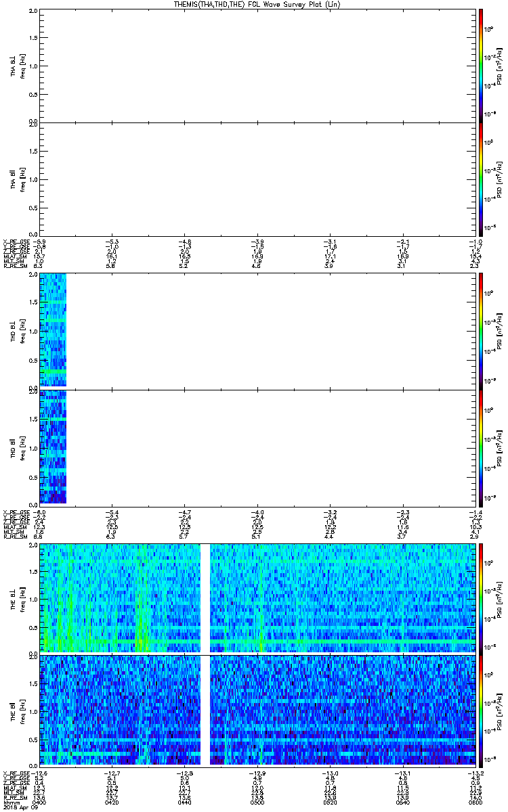Screen dimensions: 508x812
Task: Click the X_RE_GSE label under the THD panels
Action: tap(16, 512)
